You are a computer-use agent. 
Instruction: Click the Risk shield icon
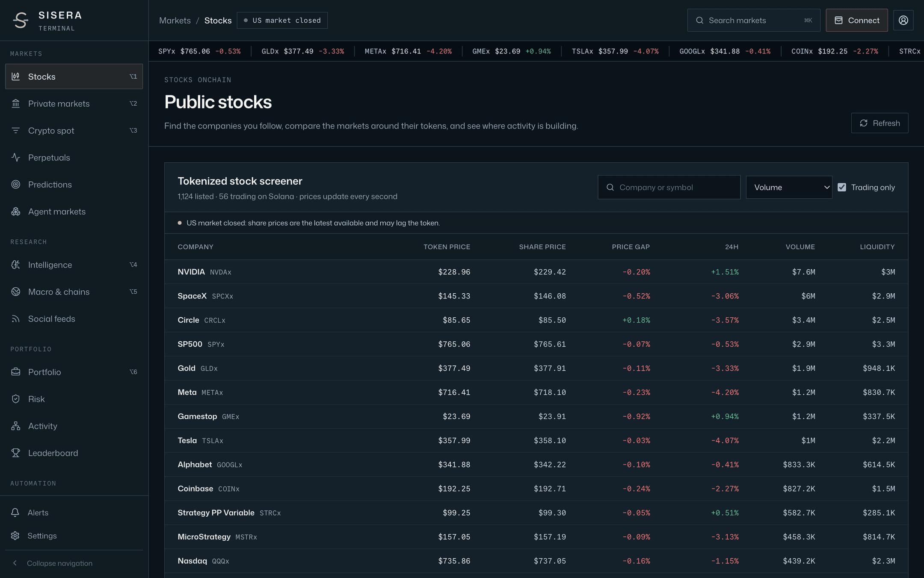click(x=16, y=399)
